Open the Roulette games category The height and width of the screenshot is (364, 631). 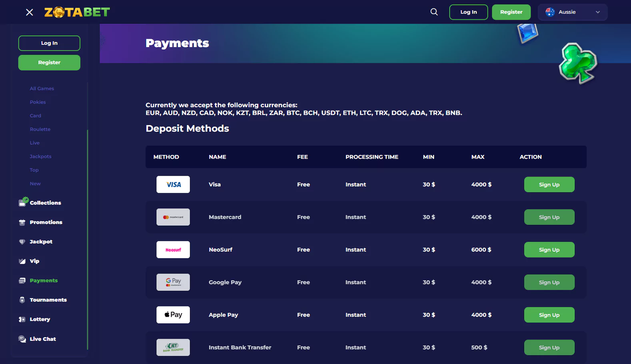pyautogui.click(x=40, y=129)
